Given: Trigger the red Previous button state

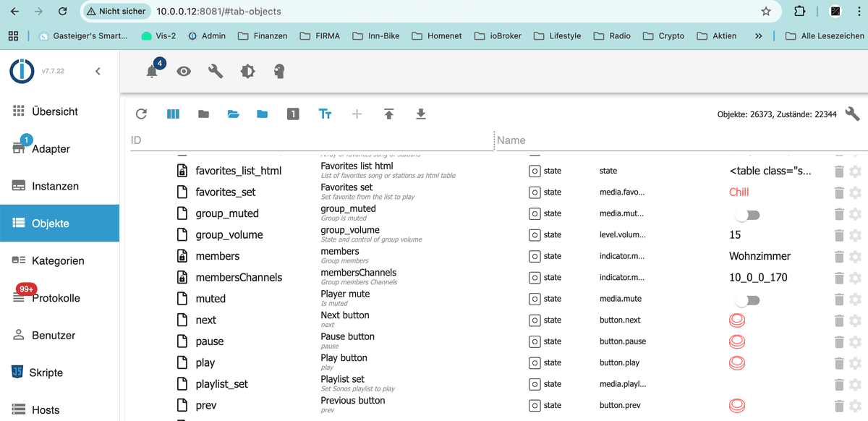Looking at the screenshot, I should point(736,405).
